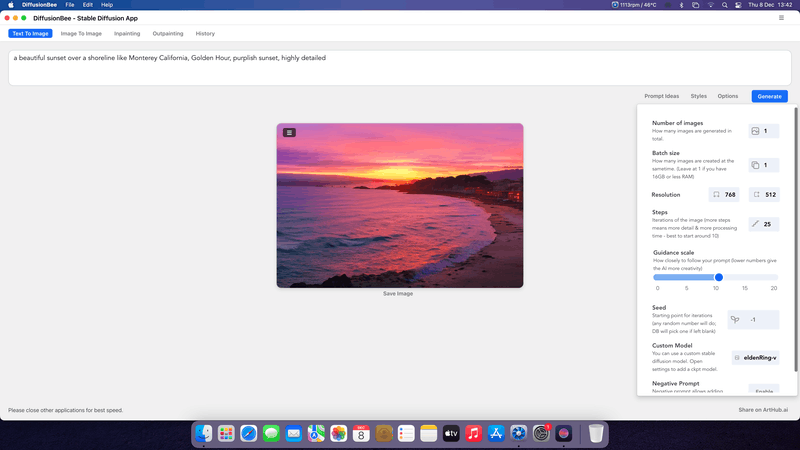The width and height of the screenshot is (800, 450).
Task: Open Calendar from the dock
Action: (x=361, y=434)
